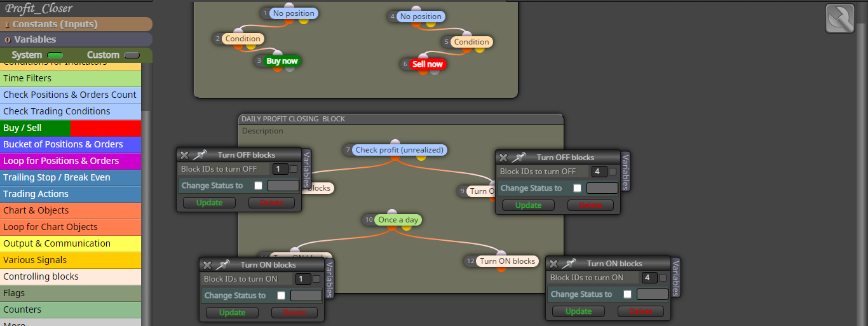
Task: Pin the Turn ON blocks panel with ID 4
Action: point(570,264)
